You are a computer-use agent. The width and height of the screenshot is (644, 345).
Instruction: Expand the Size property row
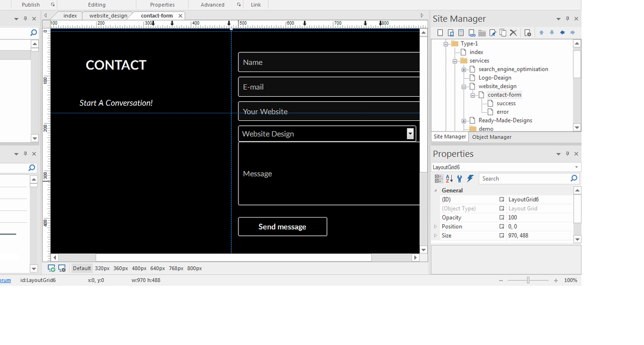436,236
